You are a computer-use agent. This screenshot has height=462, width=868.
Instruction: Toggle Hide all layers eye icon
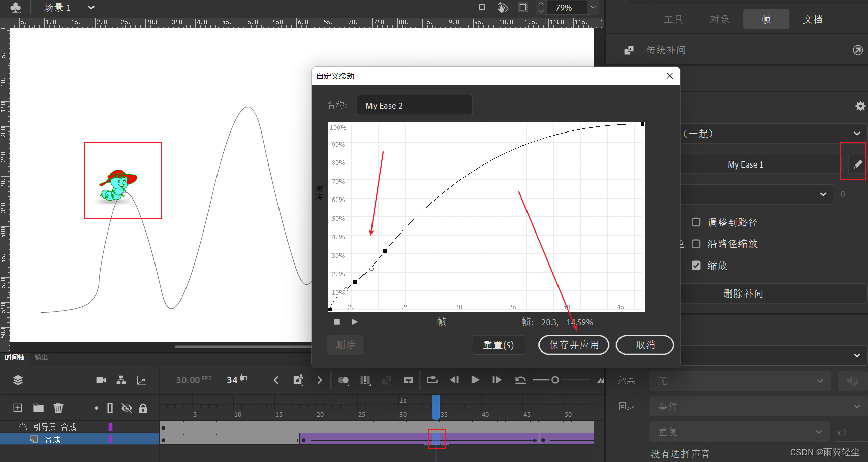(x=127, y=408)
